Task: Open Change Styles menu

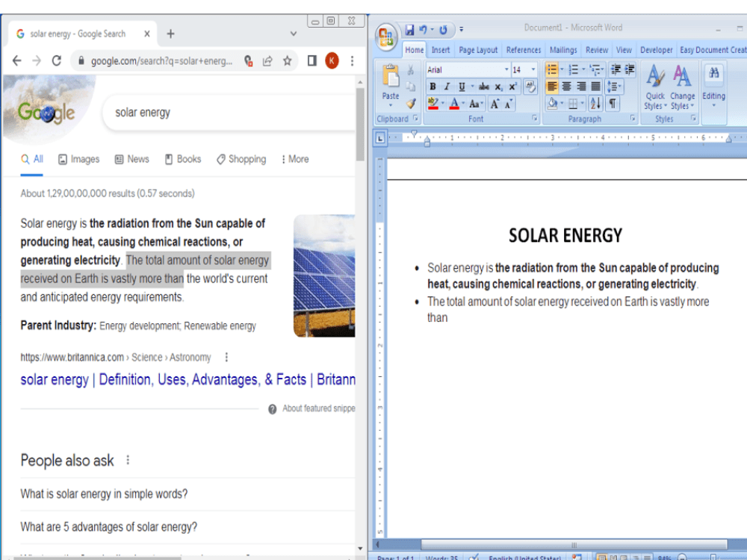Action: click(682, 87)
